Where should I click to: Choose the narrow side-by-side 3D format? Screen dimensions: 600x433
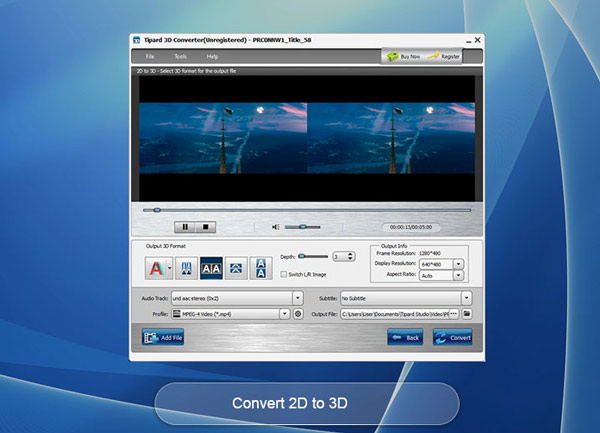pos(187,267)
